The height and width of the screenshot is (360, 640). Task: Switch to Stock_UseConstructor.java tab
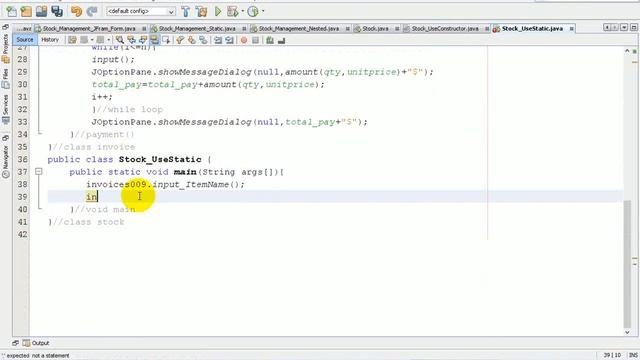pos(444,29)
